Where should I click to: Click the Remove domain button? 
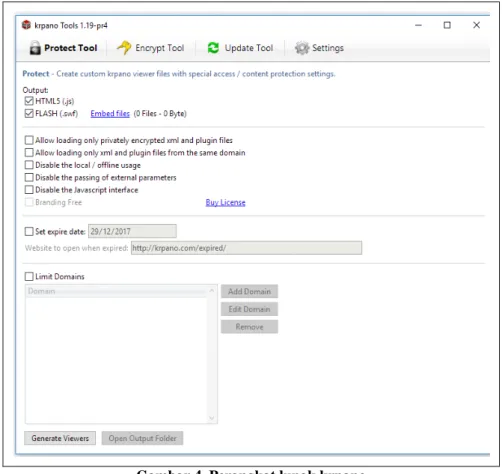coord(249,327)
